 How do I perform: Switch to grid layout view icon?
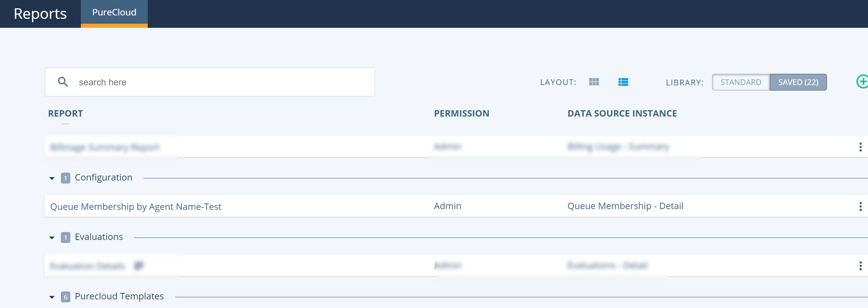tap(594, 82)
